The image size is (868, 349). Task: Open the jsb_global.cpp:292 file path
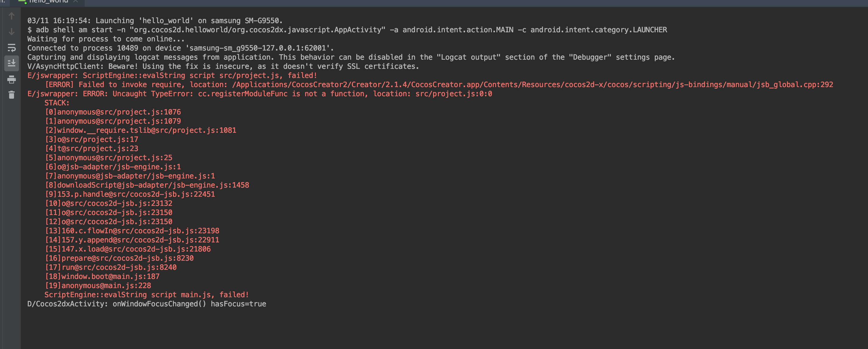532,85
